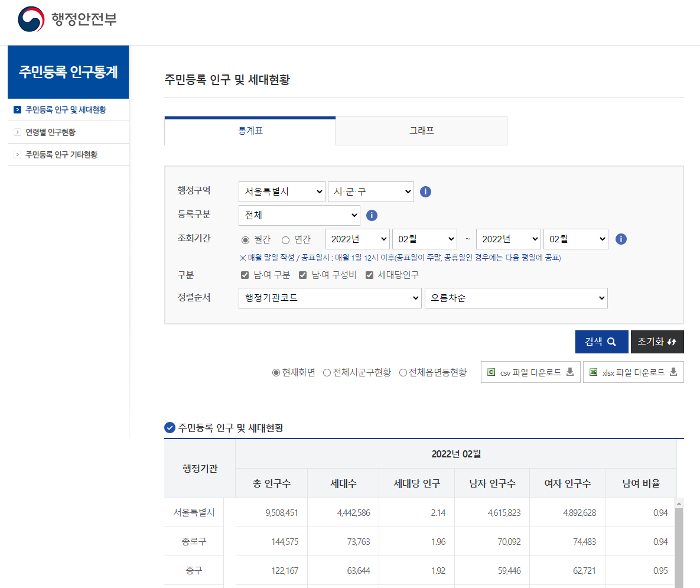Open the 오름차순 order dropdown
This screenshot has width=700, height=588.
tap(516, 298)
